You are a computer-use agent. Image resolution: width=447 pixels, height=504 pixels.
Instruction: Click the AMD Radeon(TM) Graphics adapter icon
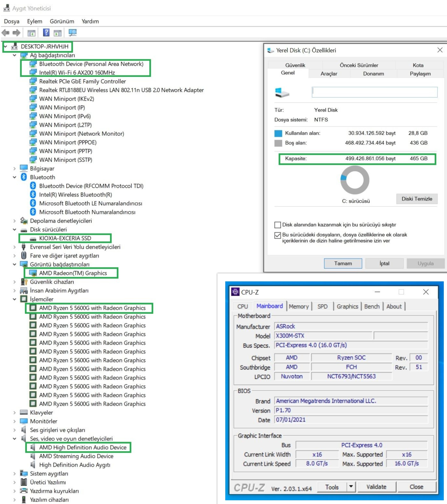tap(33, 273)
